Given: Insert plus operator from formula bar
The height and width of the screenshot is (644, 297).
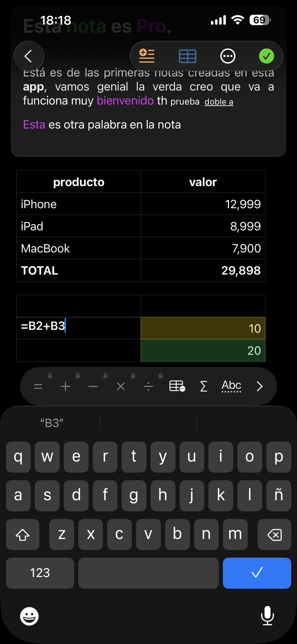Looking at the screenshot, I should [65, 386].
